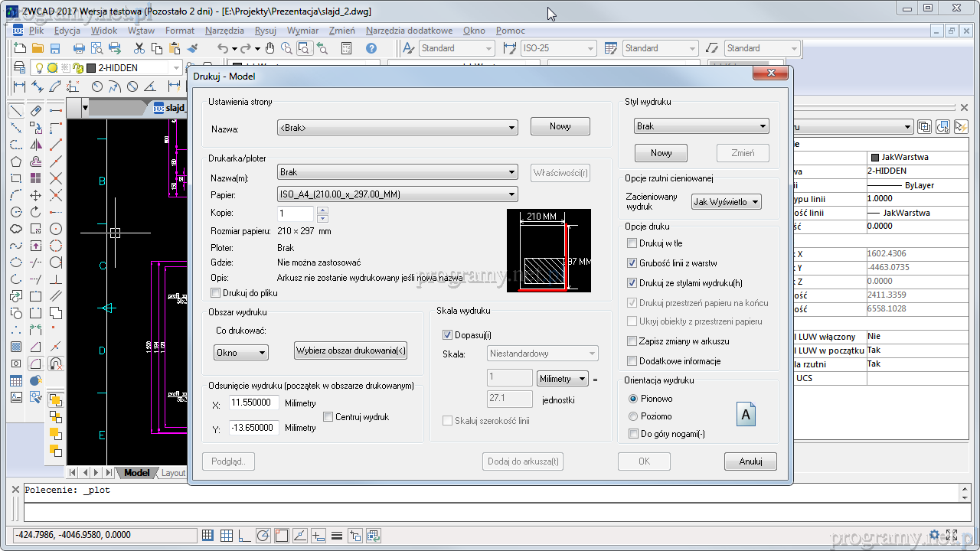Viewport: 980px width, 551px height.
Task: Expand the 'Co drukować' Okno dropdown
Action: point(240,353)
